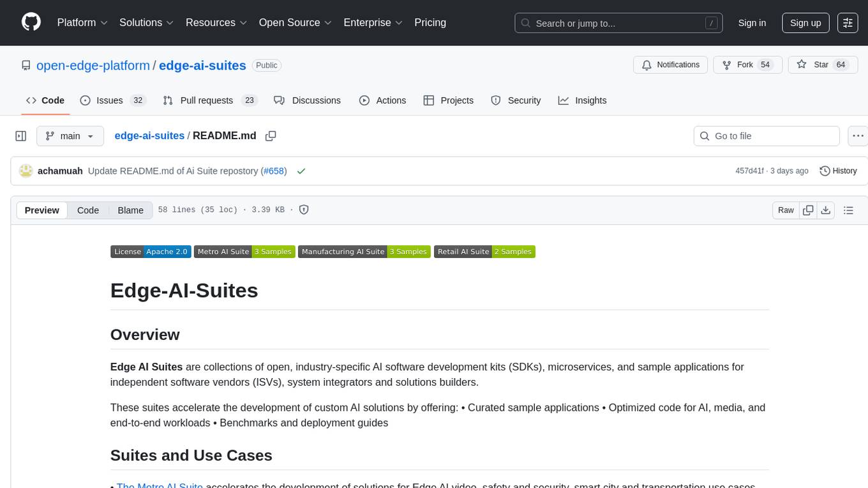Screen dimensions: 868x488
Task: Focus the Search or jump to field
Action: (618, 23)
